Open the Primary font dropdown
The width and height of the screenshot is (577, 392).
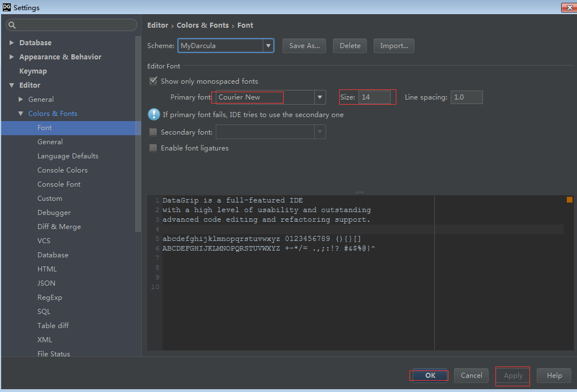point(320,97)
